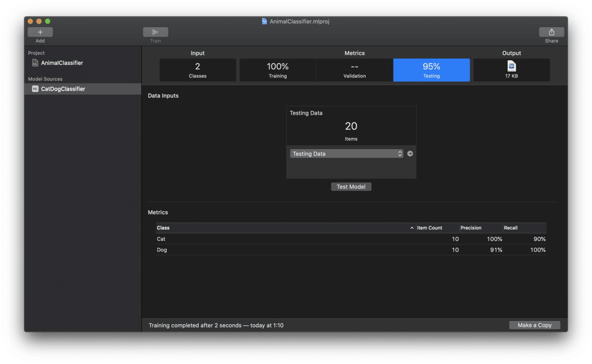The image size is (592, 364).
Task: Click Cat precision value 100%
Action: (494, 239)
